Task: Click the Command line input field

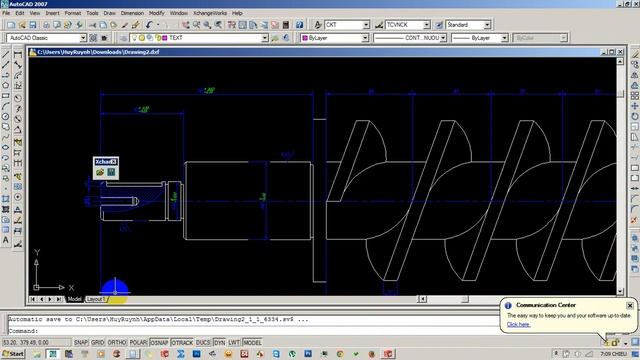Action: (x=253, y=331)
